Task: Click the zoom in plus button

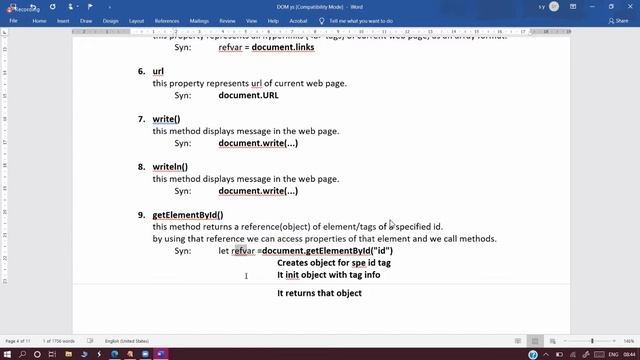Action: [614, 341]
